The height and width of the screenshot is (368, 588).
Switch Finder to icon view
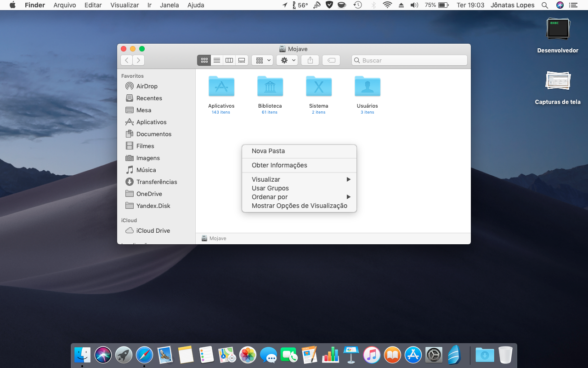pos(204,60)
